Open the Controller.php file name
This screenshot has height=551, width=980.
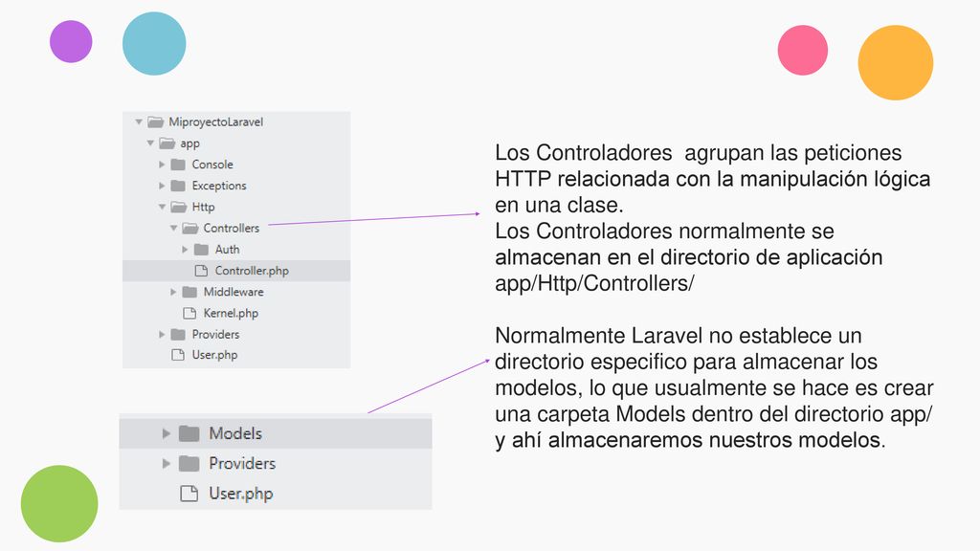point(252,271)
